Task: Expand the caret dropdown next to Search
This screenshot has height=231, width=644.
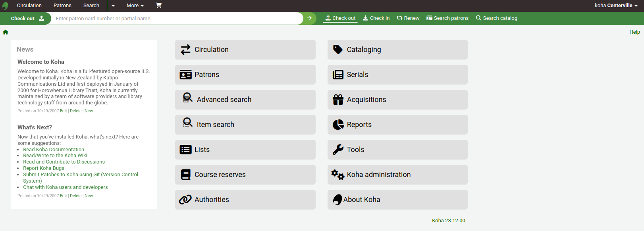Action: point(113,6)
